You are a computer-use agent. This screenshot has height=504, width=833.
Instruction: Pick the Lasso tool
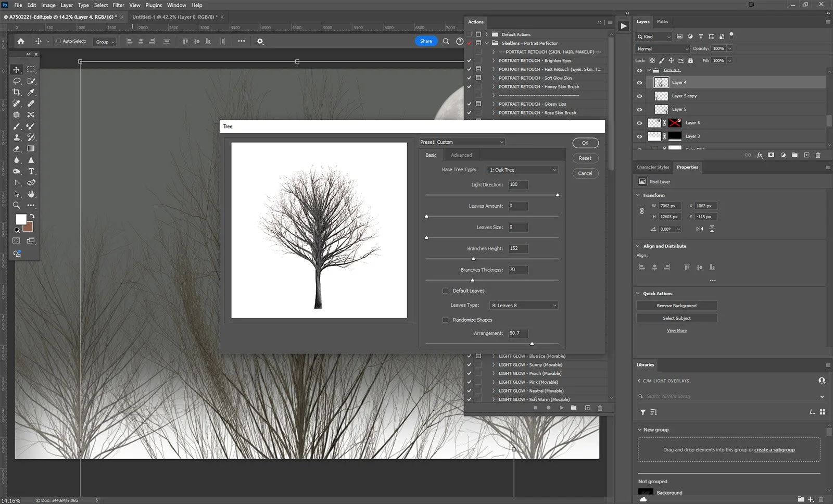click(17, 81)
